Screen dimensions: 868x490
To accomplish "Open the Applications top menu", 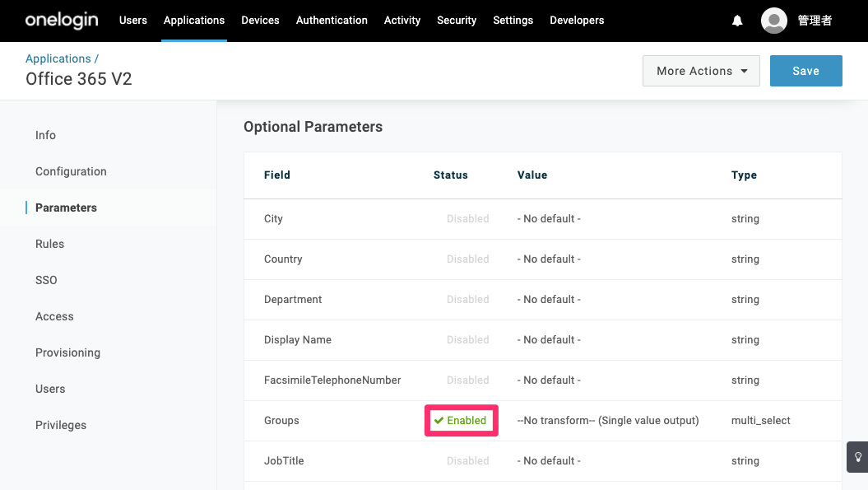I will (193, 21).
